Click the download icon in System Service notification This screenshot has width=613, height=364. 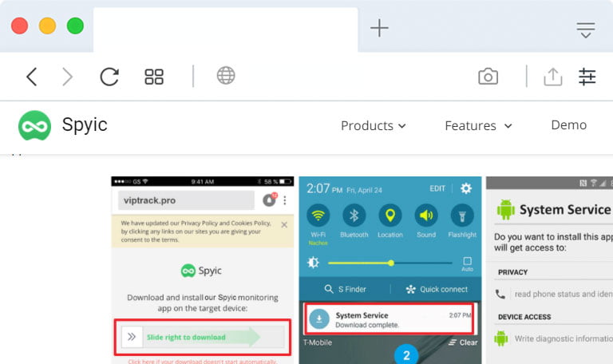[x=319, y=319]
